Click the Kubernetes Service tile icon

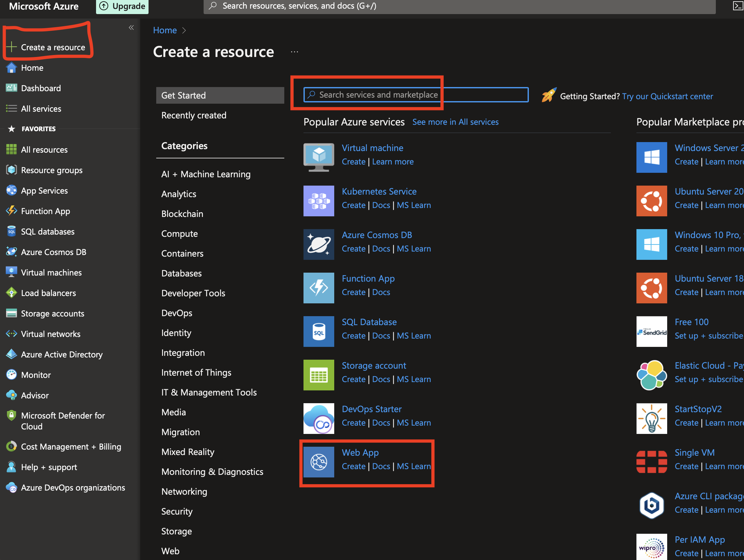click(x=319, y=201)
